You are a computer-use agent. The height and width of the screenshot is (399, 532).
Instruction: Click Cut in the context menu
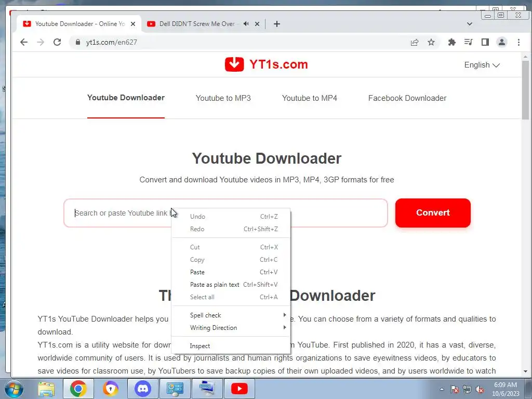(231, 247)
